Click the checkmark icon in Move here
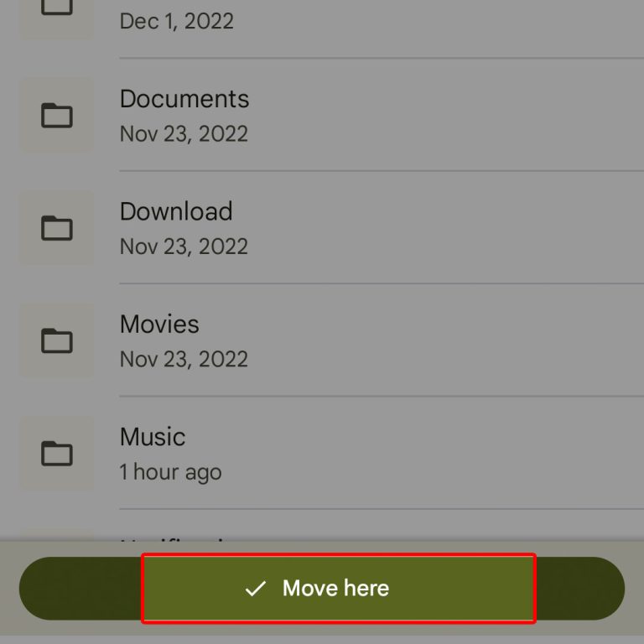 [256, 589]
